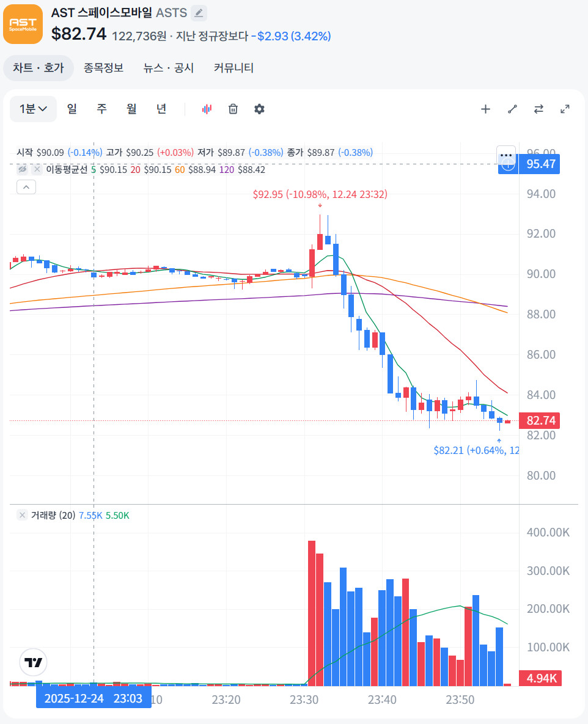This screenshot has width=588, height=724.
Task: Click the 122,736원 converted price
Action: point(139,36)
